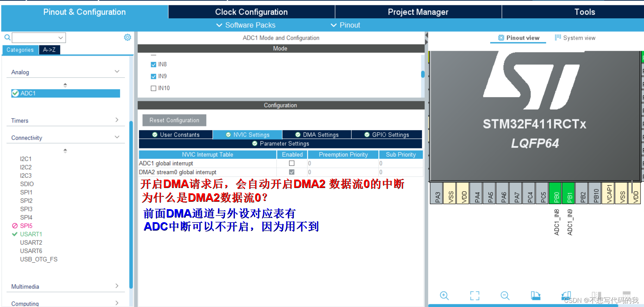Collapse the Analog category
Screen dimensions: 644x307
117,71
